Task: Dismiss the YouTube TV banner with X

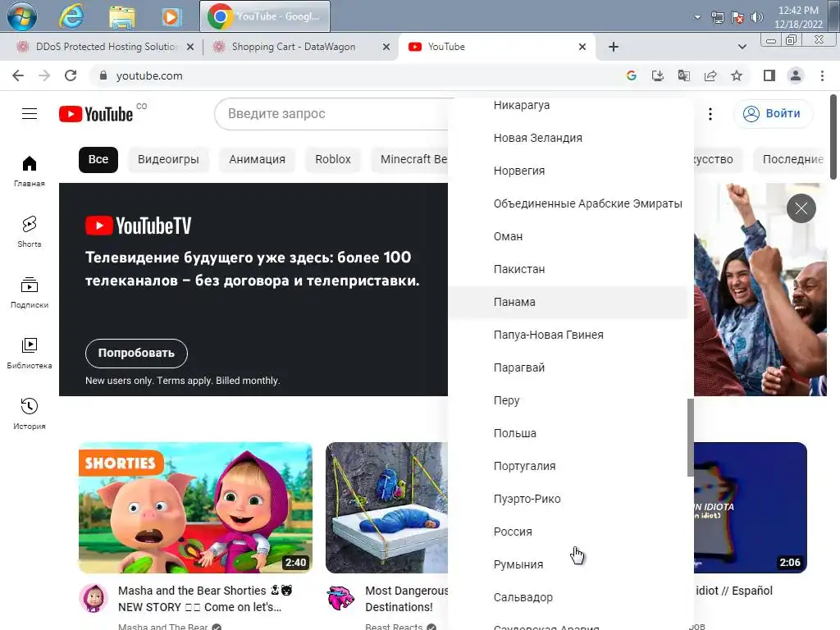Action: (x=801, y=208)
